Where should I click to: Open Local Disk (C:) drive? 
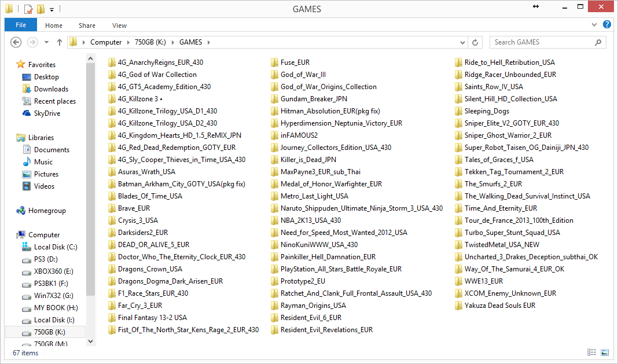pos(56,247)
